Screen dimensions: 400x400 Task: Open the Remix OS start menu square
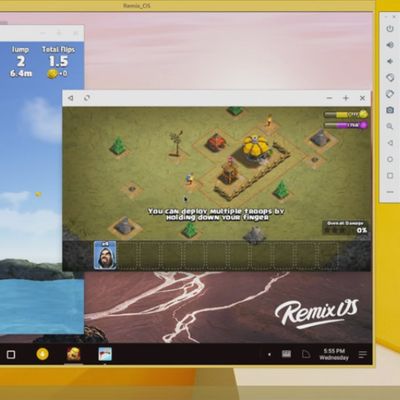tap(11, 354)
